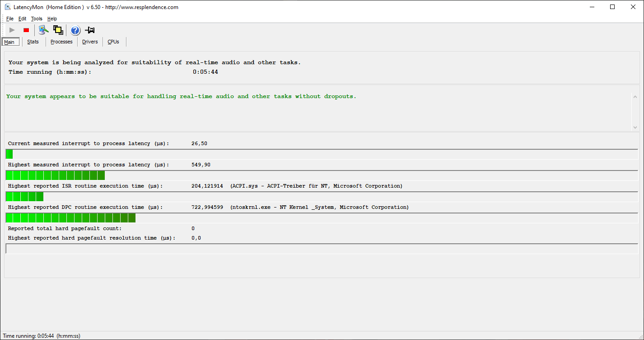Switch to the CPUs tab
This screenshot has width=644, height=340.
tap(113, 42)
